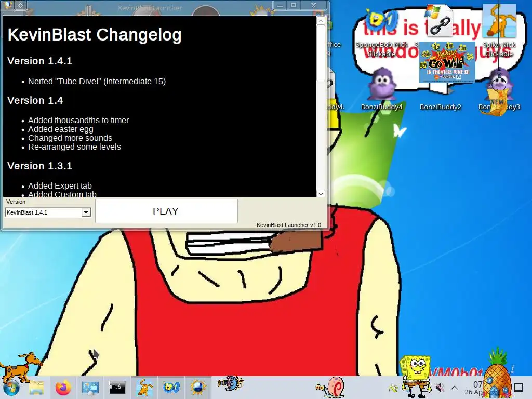This screenshot has height=399, width=532.
Task: Click the changelog scrollbar up arrow
Action: point(321,21)
